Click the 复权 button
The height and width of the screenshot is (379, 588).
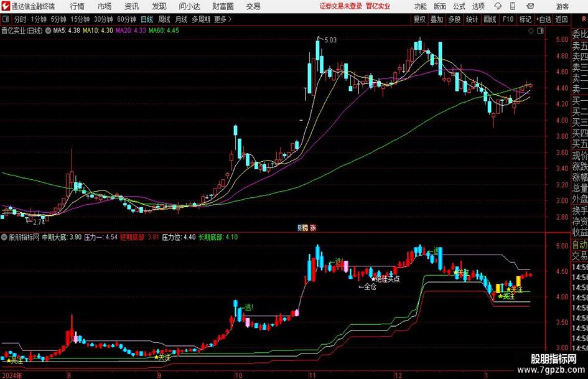pyautogui.click(x=419, y=19)
